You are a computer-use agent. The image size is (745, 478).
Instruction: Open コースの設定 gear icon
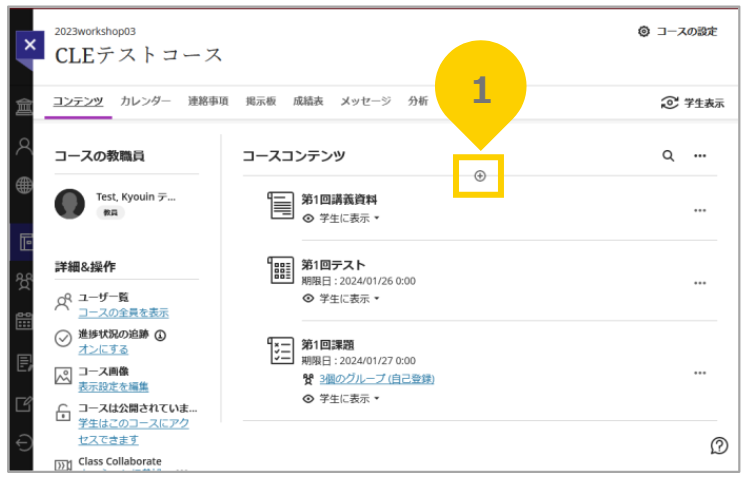click(644, 31)
